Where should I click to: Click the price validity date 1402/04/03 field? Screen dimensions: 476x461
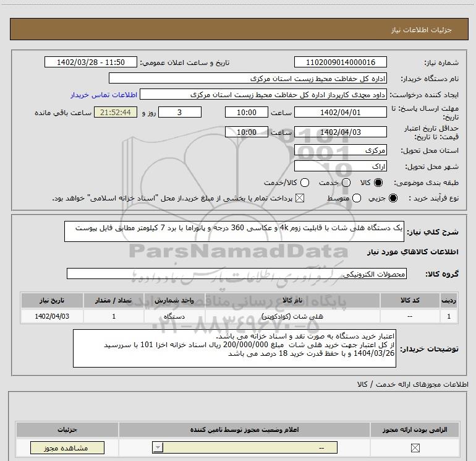340,132
